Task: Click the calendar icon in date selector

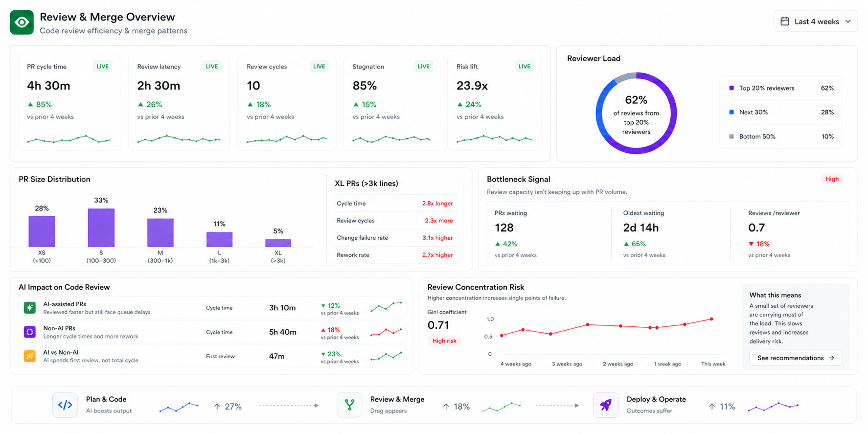Action: (785, 22)
